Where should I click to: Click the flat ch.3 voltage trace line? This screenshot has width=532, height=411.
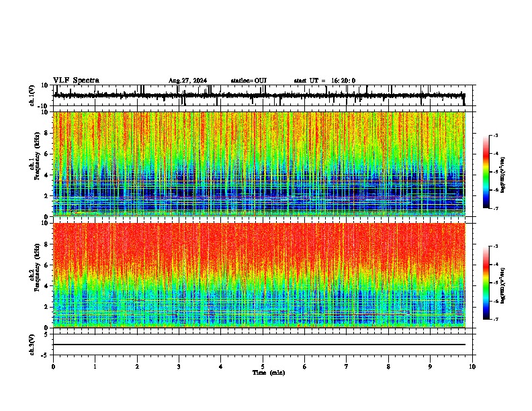tap(259, 345)
